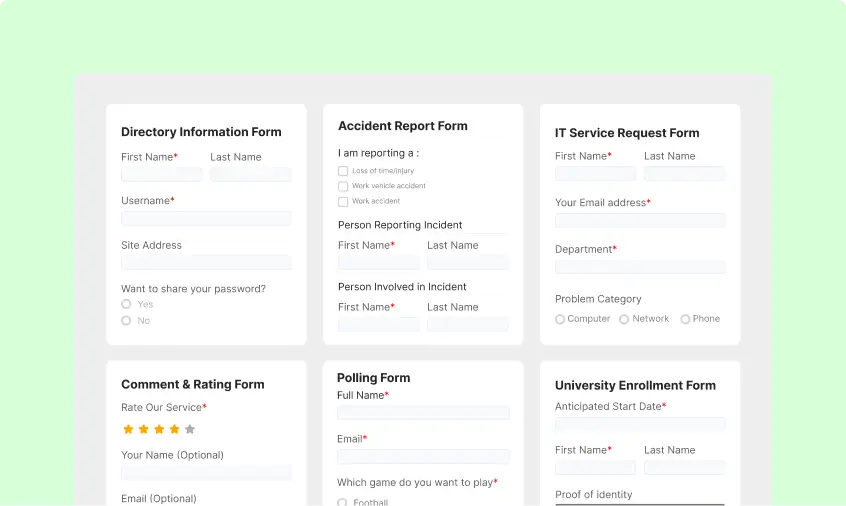
Task: Click the fifth grey rating star
Action: point(190,429)
